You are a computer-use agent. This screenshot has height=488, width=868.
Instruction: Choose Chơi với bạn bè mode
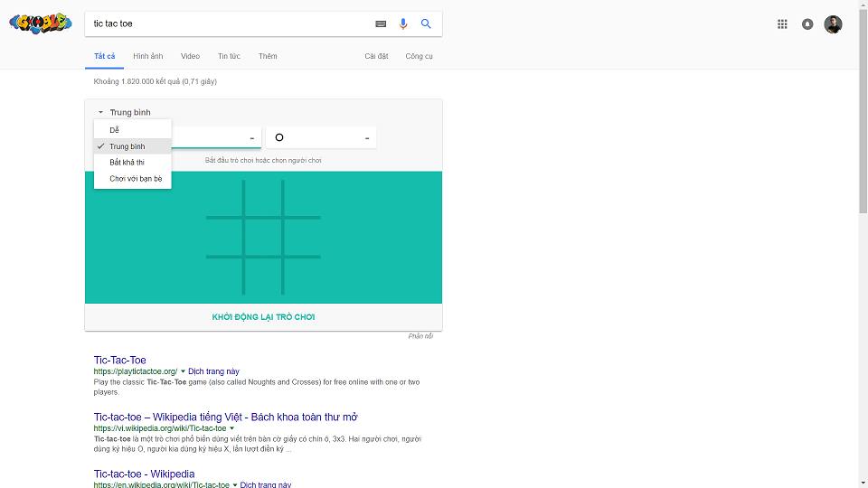click(x=133, y=179)
